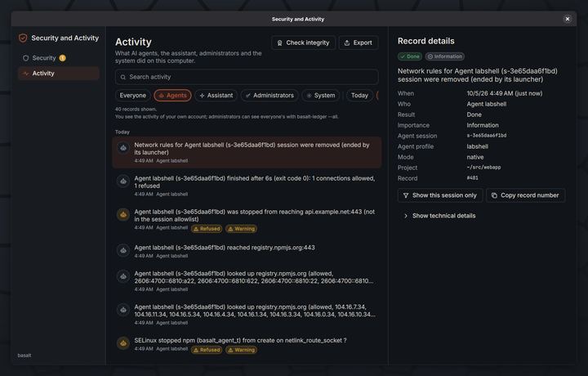Image resolution: width=588 pixels, height=376 pixels.
Task: Toggle the Agents filter chip
Action: pos(172,96)
